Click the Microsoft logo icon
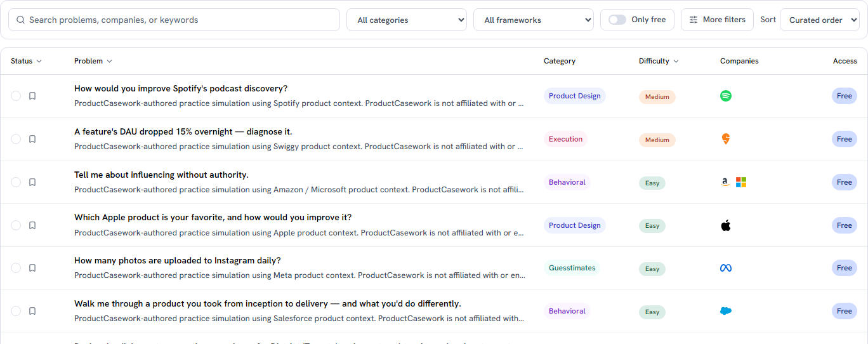Screen dimensions: 868x344 pos(741,182)
